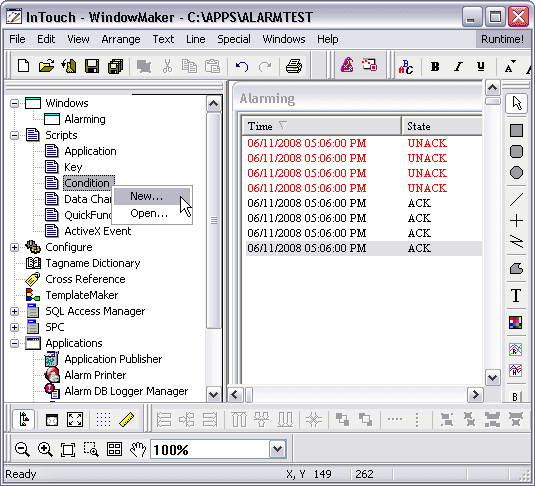The image size is (535, 486).
Task: Open the 100% zoom dropdown arrow
Action: pyautogui.click(x=277, y=449)
